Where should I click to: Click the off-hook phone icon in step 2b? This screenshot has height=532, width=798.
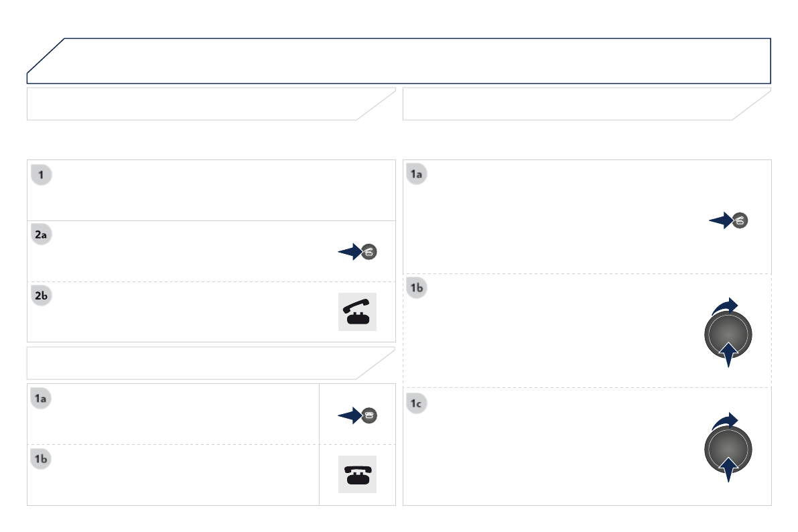click(357, 312)
